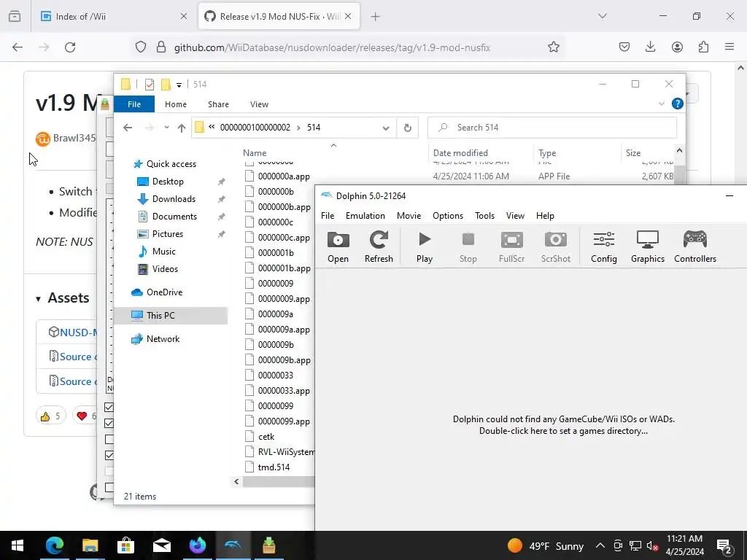The height and width of the screenshot is (560, 747).
Task: Click the Open icon in Dolphin toolbar
Action: pyautogui.click(x=338, y=246)
